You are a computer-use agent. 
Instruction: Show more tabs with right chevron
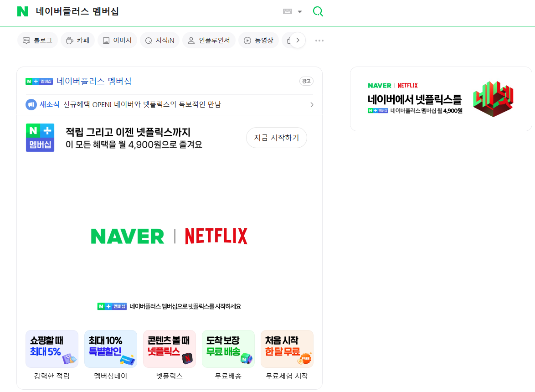tap(298, 40)
